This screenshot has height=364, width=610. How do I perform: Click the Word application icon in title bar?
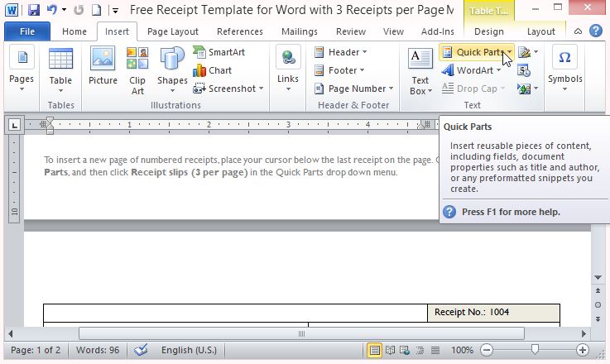click(12, 10)
